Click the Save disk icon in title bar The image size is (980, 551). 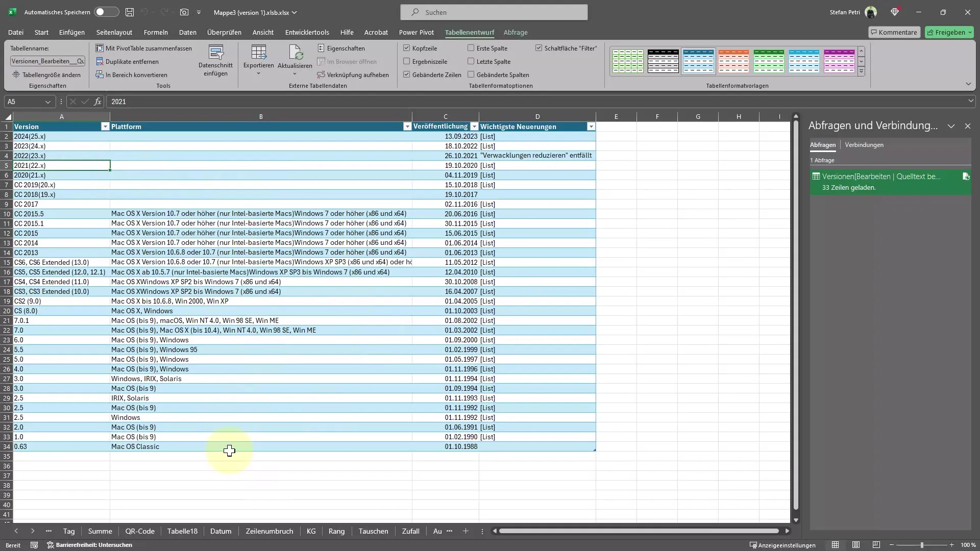[130, 12]
